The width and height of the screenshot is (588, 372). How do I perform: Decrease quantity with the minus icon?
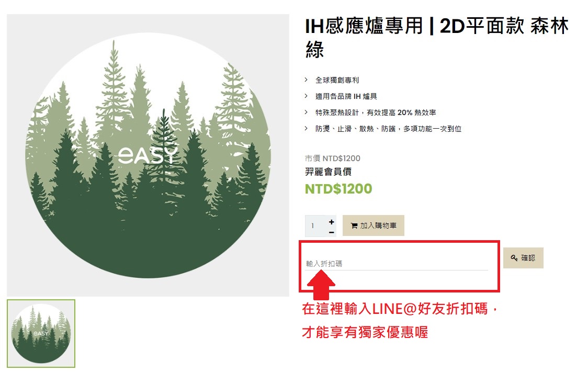pyautogui.click(x=331, y=232)
